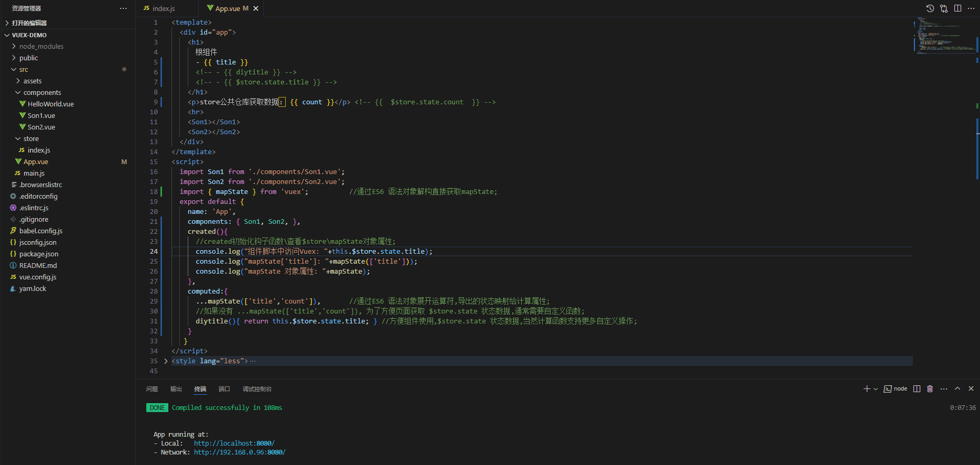The width and height of the screenshot is (980, 465).
Task: Click line number 24 in gutter
Action: pyautogui.click(x=154, y=252)
